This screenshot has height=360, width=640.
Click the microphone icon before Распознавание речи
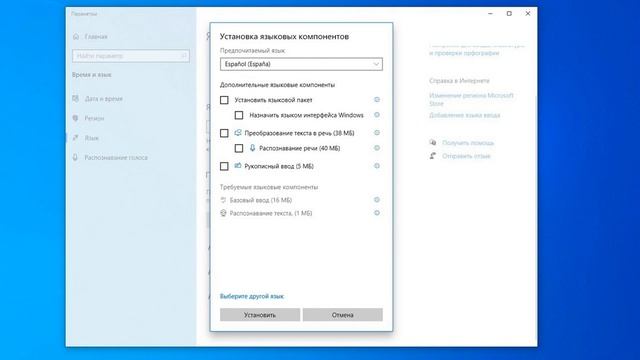253,148
